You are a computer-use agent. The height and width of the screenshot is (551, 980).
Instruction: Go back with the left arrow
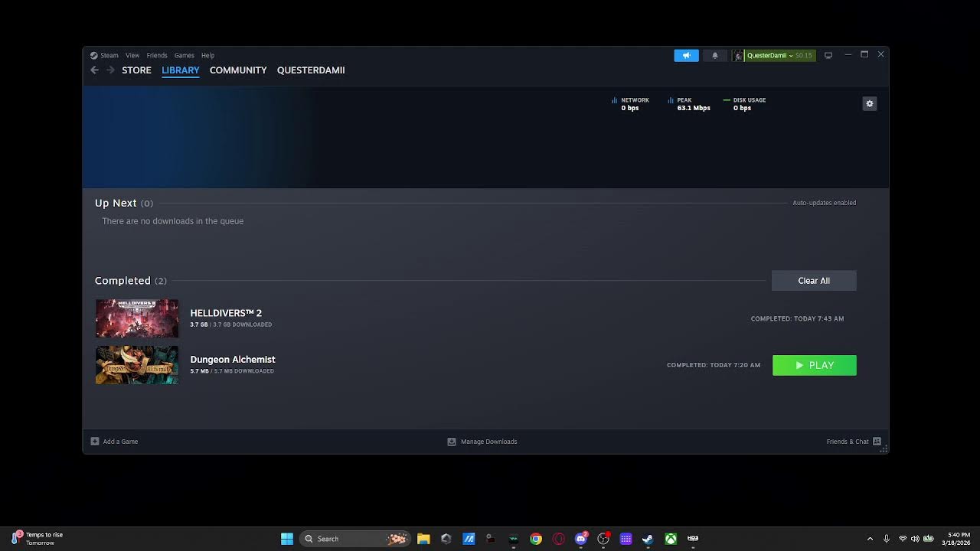[94, 70]
